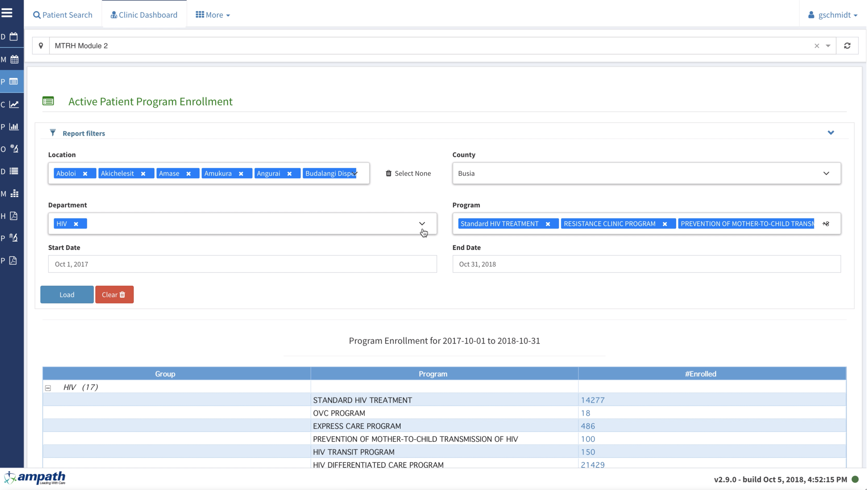Open the PDF report sidebar icon labeled H
Viewport: 868px width, 490px height.
[x=14, y=216]
